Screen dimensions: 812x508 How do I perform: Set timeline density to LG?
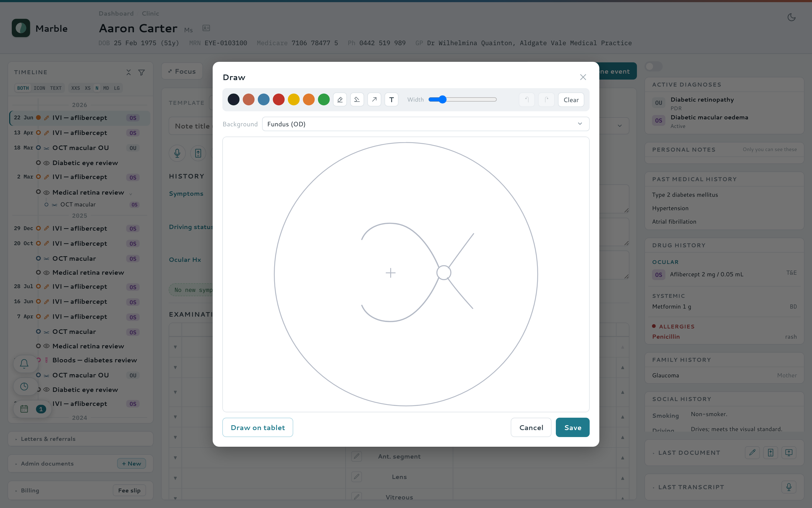117,88
